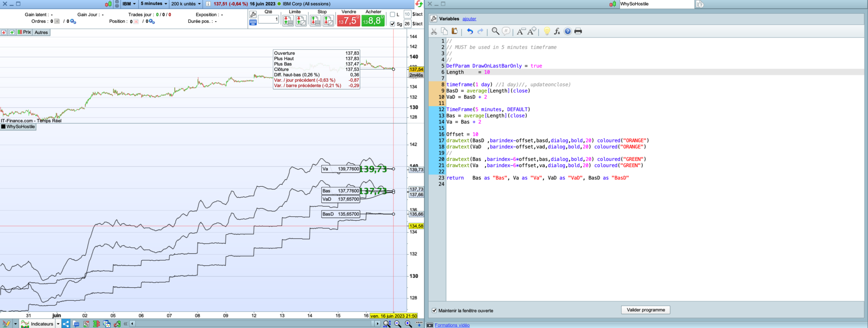The image size is (868, 328).
Task: Uncheck the Sg checkbox in order panel
Action: pos(392,24)
